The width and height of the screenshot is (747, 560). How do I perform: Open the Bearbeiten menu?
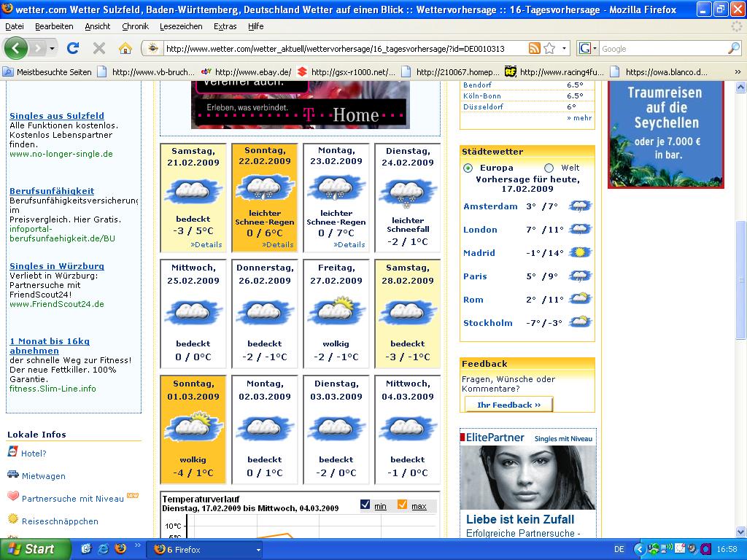point(54,26)
